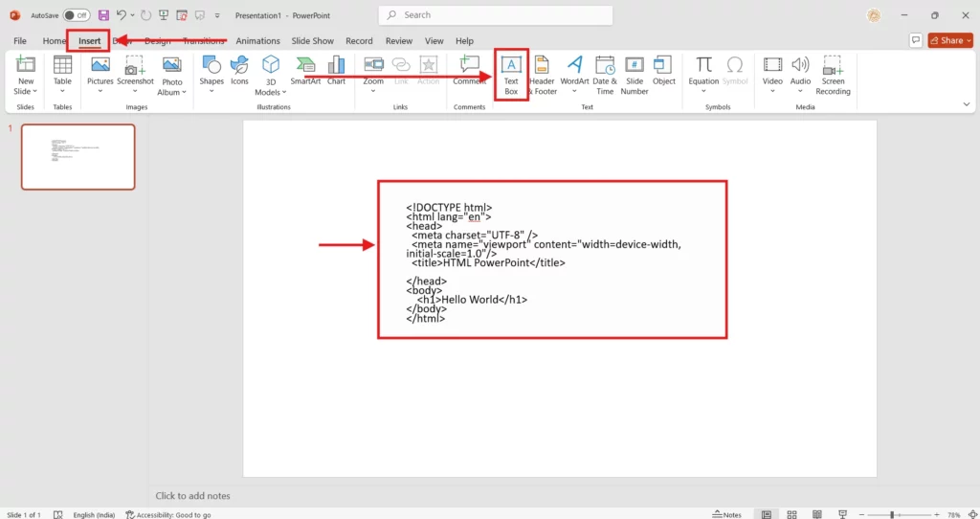Screen dimensions: 980x519
Task: Insert Slide Number
Action: [x=635, y=65]
